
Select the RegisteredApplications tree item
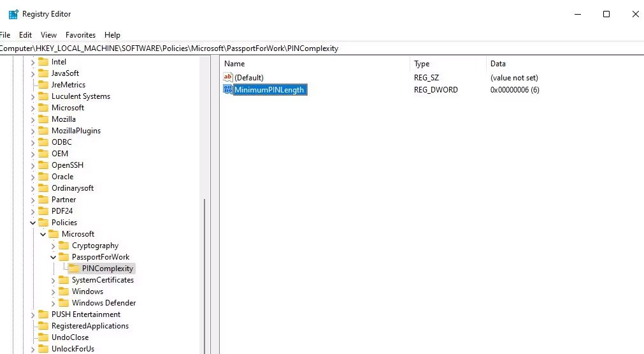pyautogui.click(x=90, y=326)
